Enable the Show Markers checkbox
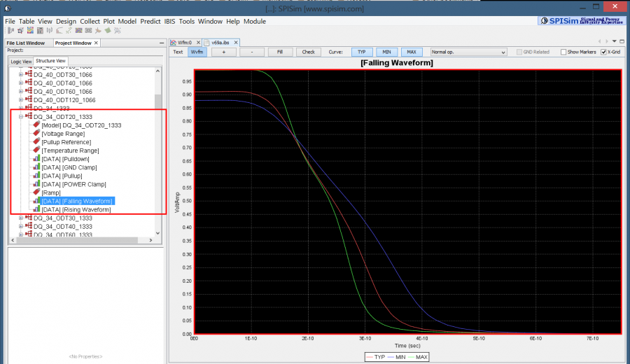The image size is (630, 364). [563, 52]
